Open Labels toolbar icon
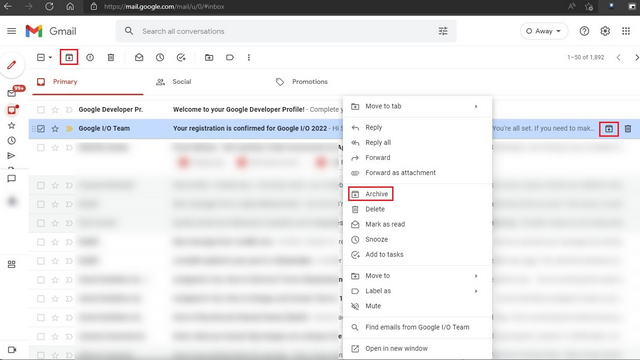The width and height of the screenshot is (640, 360). 230,58
